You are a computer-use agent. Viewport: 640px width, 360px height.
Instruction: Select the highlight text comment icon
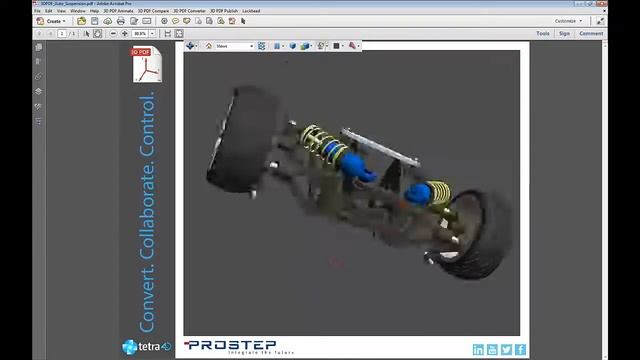pyautogui.click(x=187, y=21)
